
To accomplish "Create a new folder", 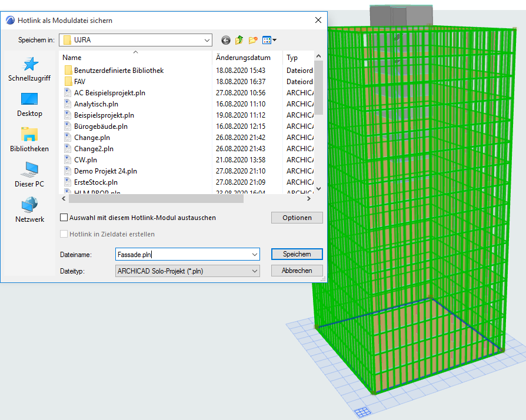I will point(254,40).
